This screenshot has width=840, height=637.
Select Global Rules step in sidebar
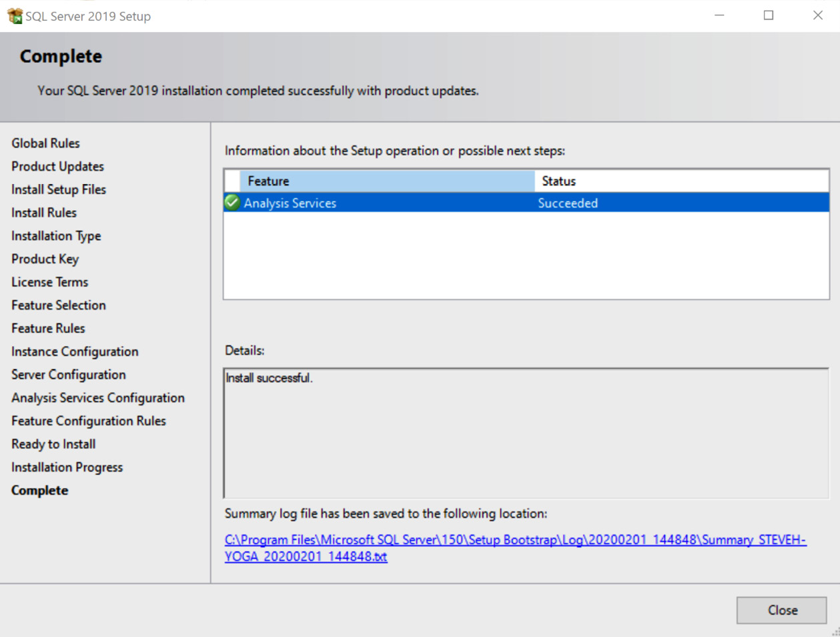pos(45,143)
